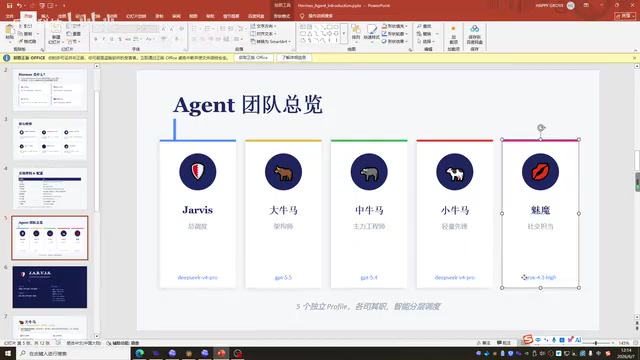Click the 中牛马 gray buffalo icon
640x360 pixels.
coord(369,172)
